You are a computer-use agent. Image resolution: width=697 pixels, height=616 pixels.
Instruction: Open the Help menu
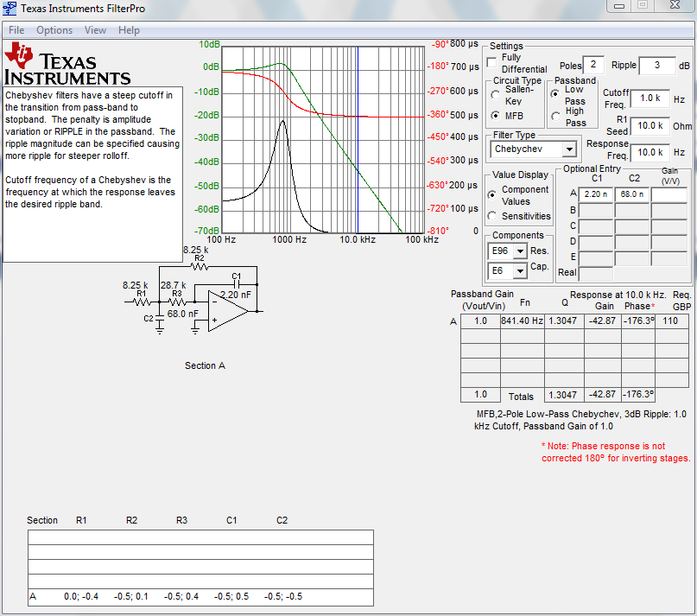[129, 30]
